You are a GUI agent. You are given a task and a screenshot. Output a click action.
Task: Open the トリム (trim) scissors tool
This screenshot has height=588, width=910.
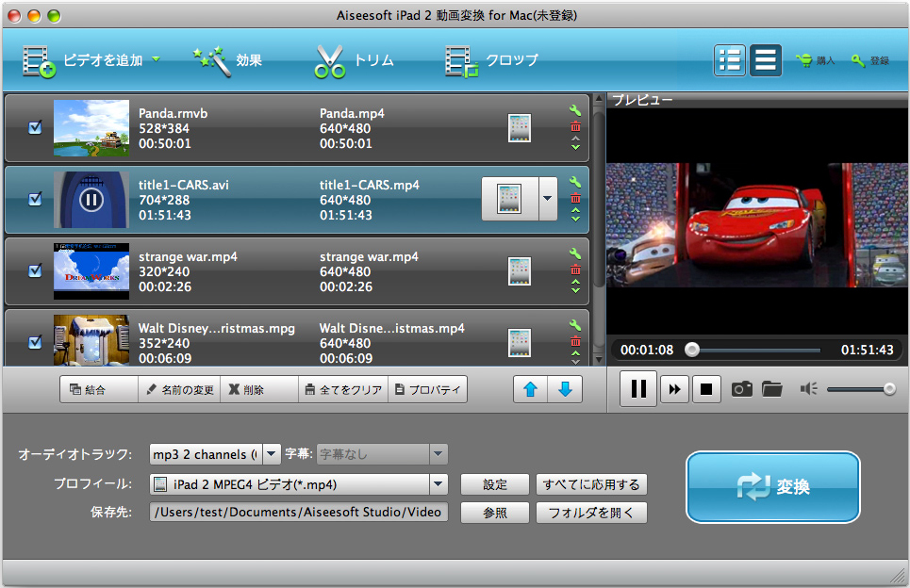click(x=354, y=61)
